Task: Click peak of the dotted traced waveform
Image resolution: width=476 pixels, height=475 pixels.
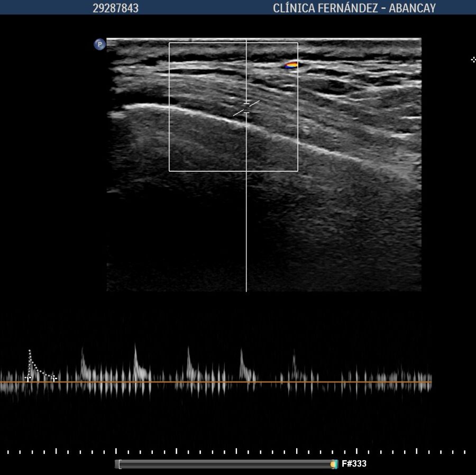Action: point(30,351)
